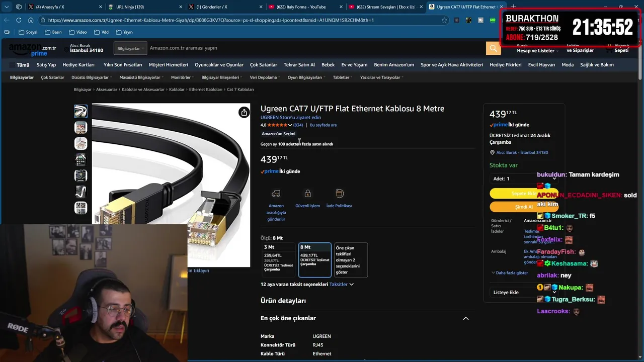Click the browser back arrow
The width and height of the screenshot is (644, 362).
[7, 20]
